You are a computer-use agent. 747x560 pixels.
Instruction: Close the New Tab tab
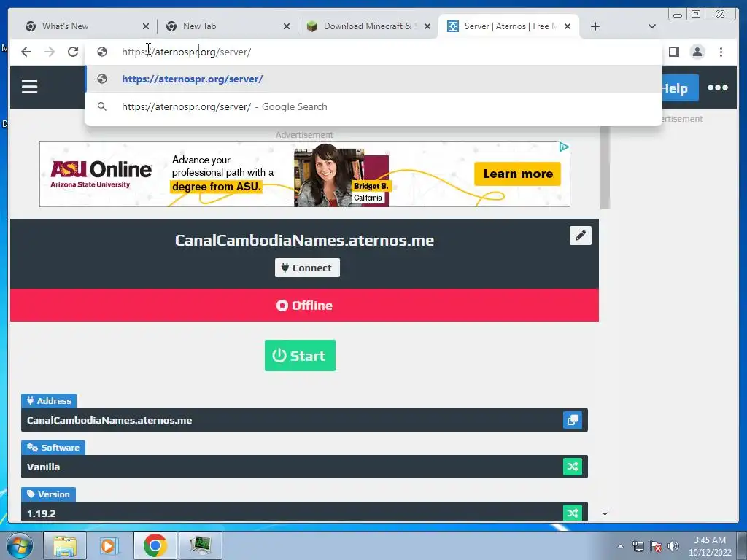286,27
